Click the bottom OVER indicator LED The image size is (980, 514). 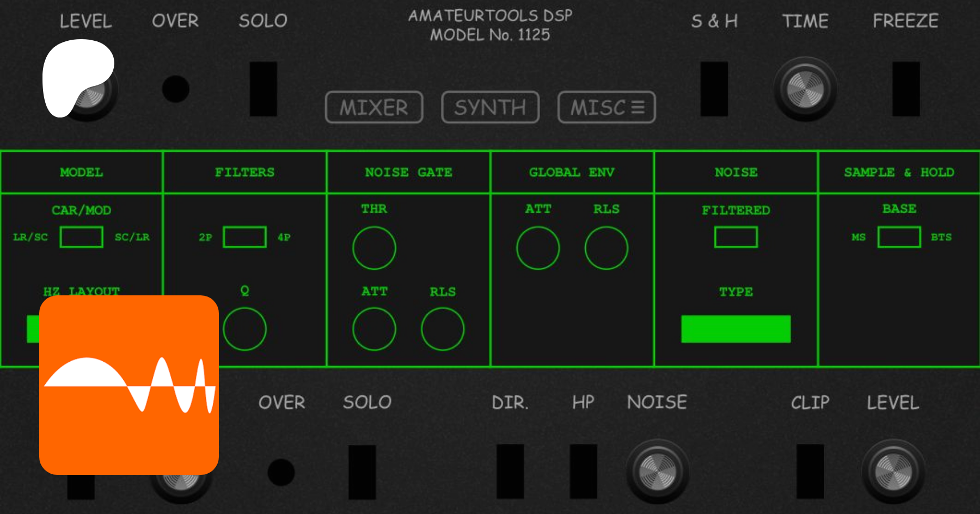(281, 472)
